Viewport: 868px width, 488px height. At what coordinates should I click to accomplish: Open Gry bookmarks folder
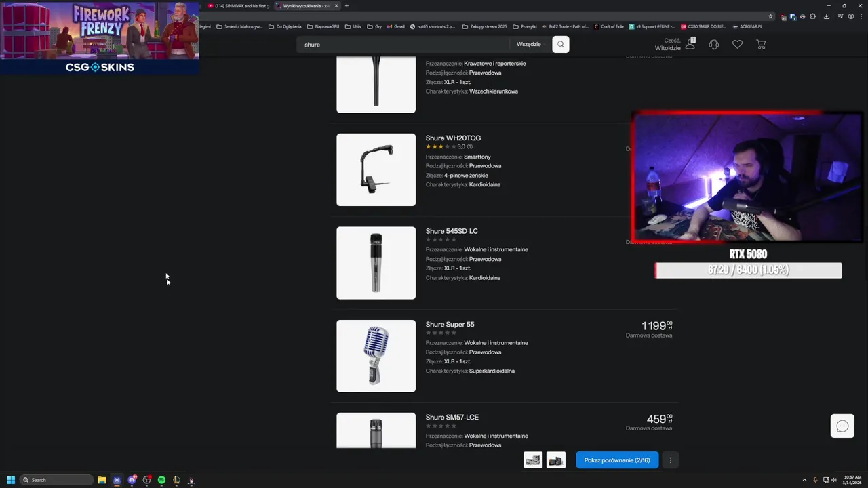click(x=374, y=26)
